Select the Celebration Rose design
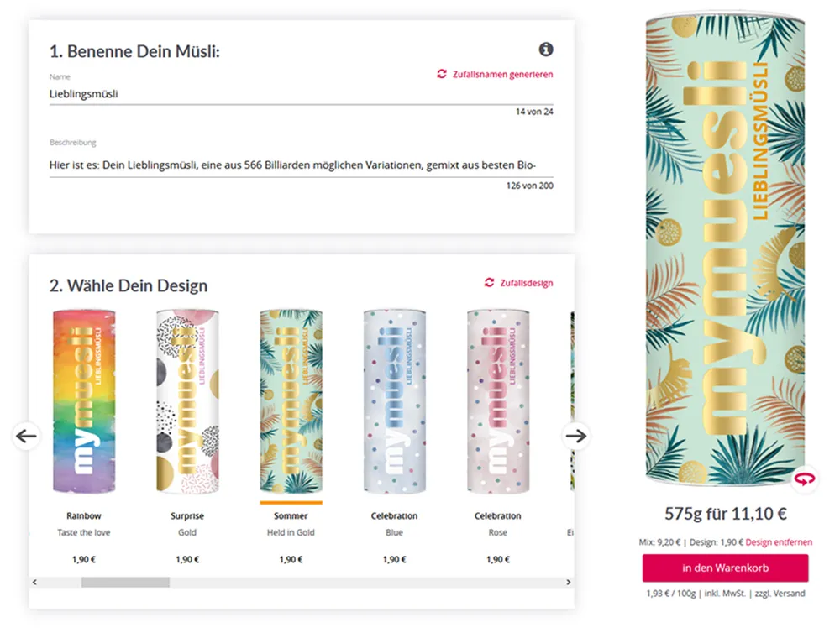 point(497,403)
